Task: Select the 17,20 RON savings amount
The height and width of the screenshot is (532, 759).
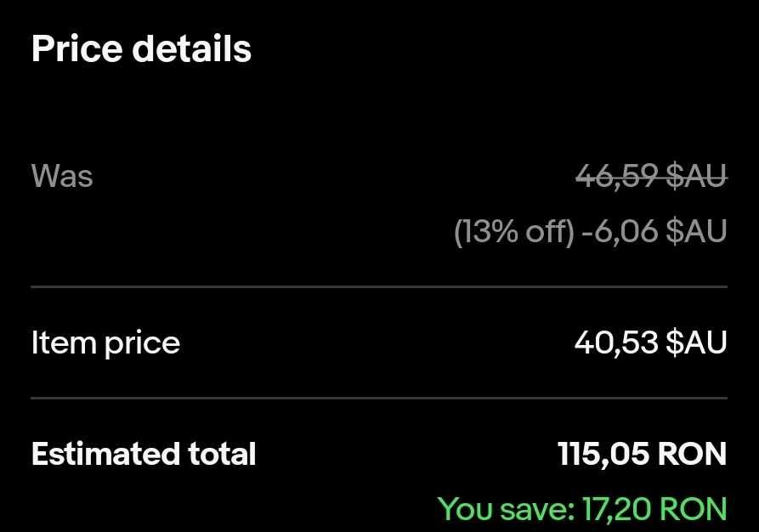Action: coord(654,508)
